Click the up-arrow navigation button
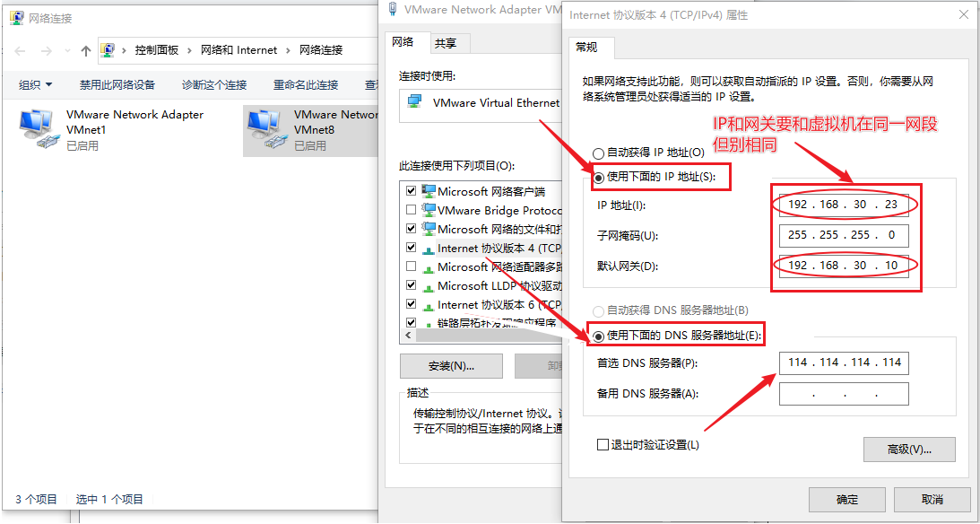Screen dimensions: 980x524 click(86, 51)
